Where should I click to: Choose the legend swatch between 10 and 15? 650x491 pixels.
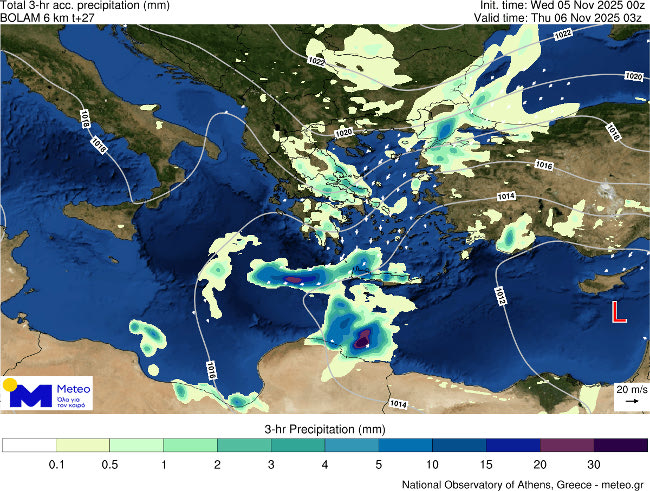(460, 445)
